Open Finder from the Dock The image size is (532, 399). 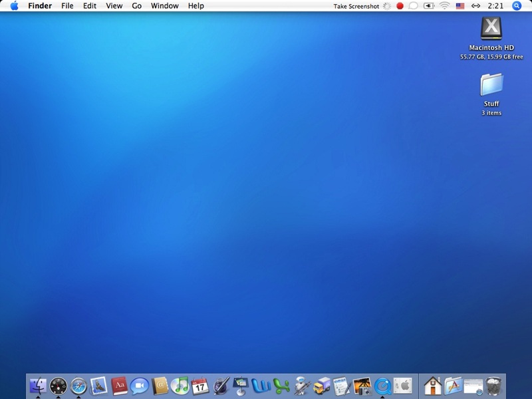[38, 386]
